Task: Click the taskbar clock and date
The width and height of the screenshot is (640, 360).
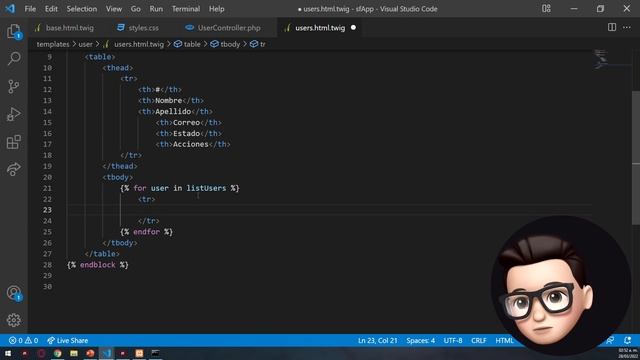Action: pos(628,353)
